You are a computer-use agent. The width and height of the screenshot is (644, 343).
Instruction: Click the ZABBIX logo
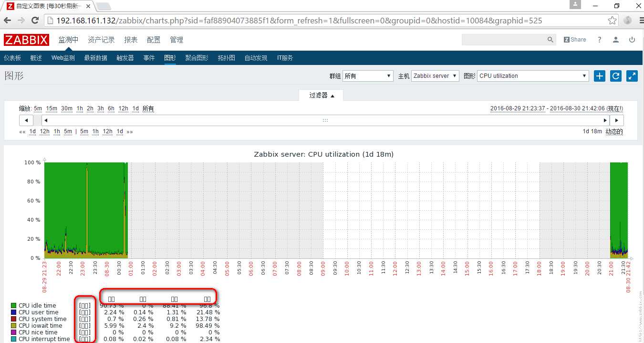26,40
